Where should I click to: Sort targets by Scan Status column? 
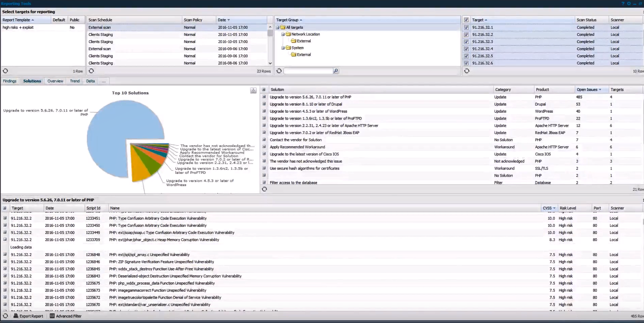click(x=591, y=20)
